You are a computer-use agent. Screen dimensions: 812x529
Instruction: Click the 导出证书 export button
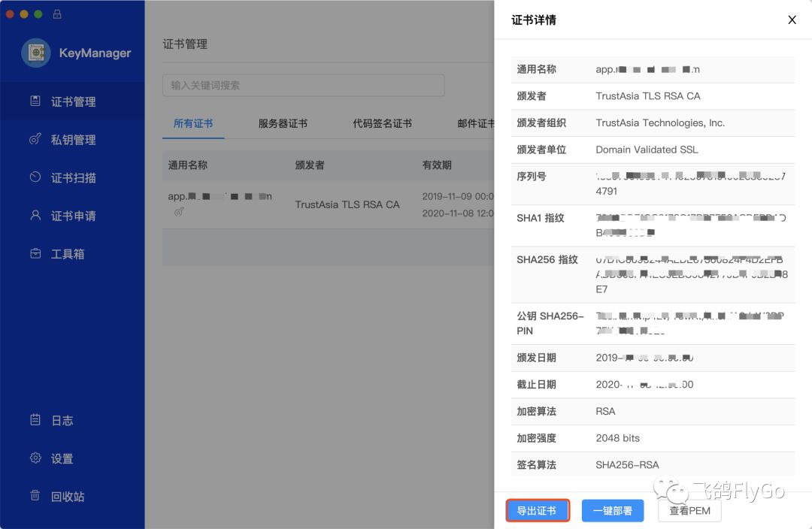click(538, 510)
